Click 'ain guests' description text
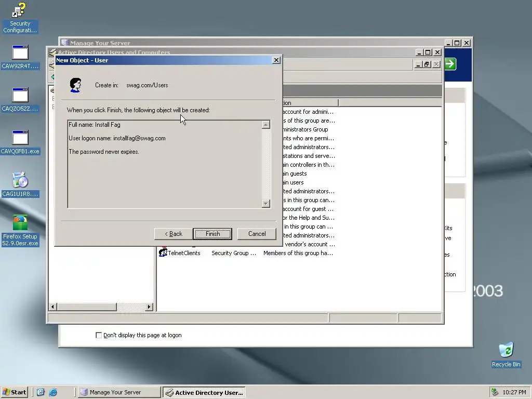Screen dimensions: 532x399 click(x=295, y=174)
